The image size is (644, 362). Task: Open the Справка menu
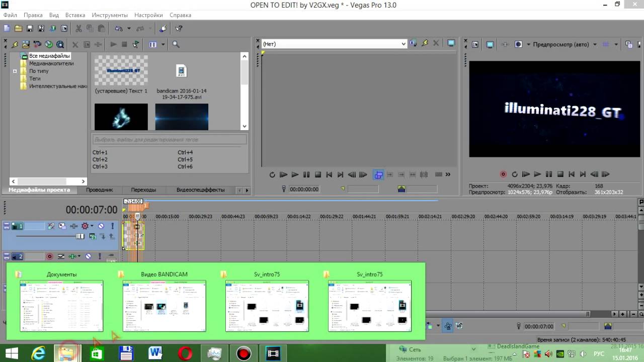click(x=180, y=15)
